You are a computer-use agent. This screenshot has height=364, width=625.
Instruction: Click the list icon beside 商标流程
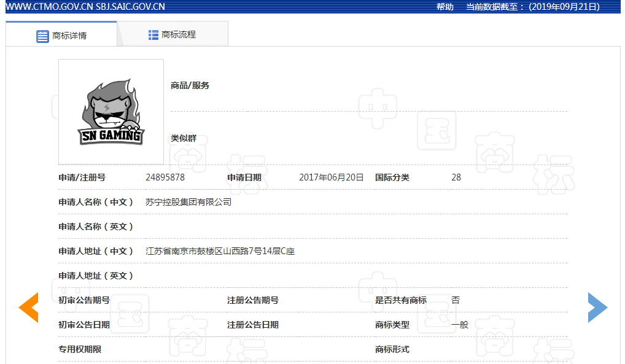pos(153,35)
